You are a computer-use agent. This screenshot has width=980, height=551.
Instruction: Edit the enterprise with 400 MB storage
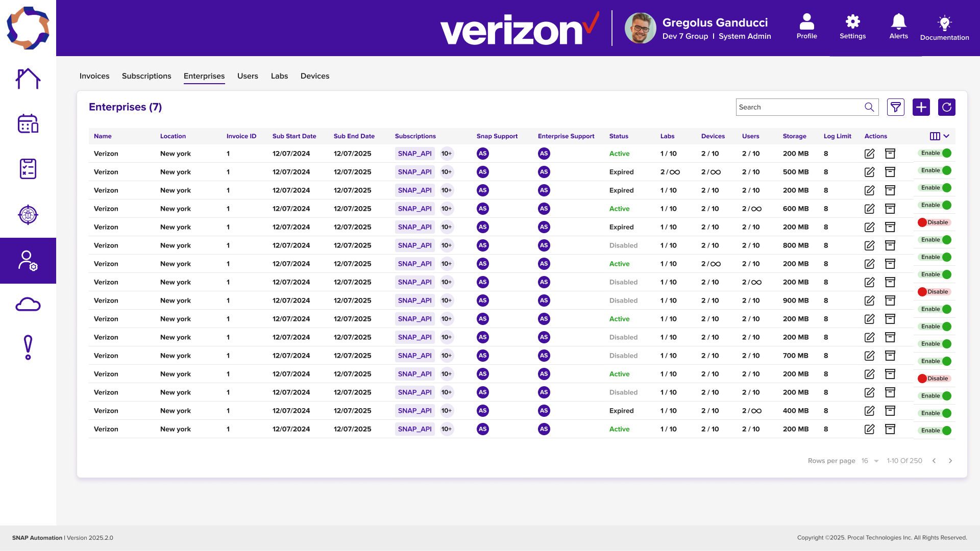869,411
